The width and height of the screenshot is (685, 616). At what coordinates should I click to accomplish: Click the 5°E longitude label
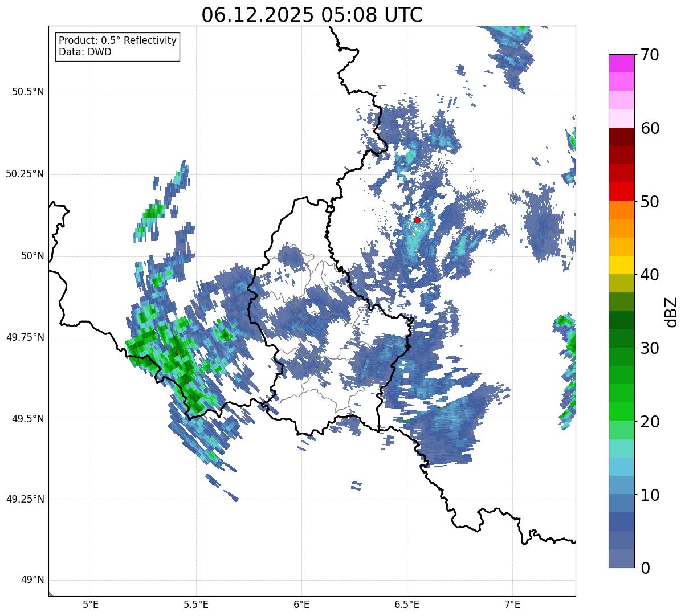click(x=91, y=605)
